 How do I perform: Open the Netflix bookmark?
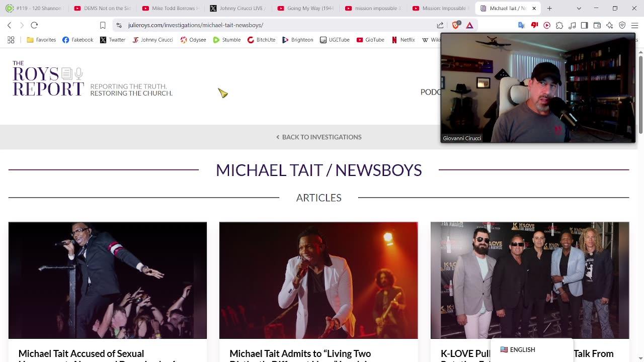403,40
